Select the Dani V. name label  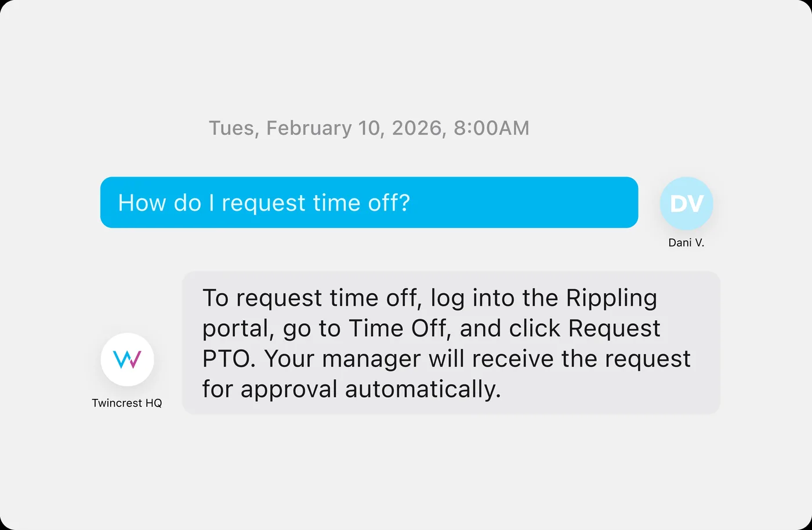coord(686,243)
